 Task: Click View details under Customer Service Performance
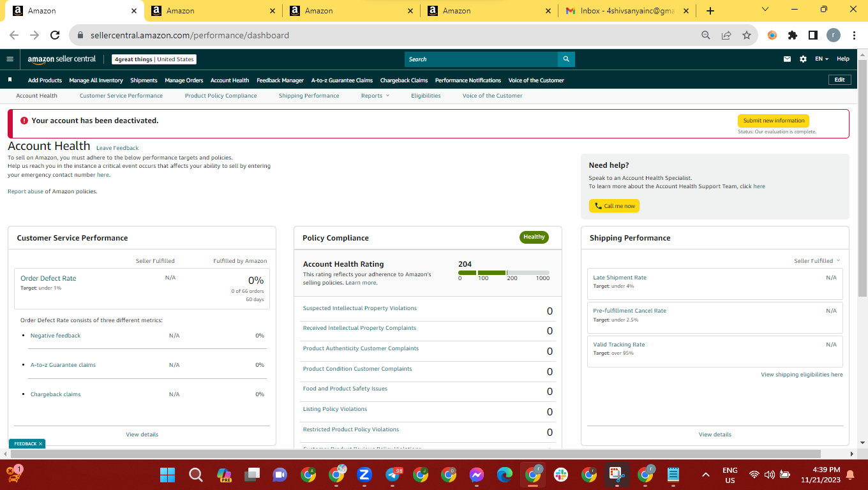[142, 434]
